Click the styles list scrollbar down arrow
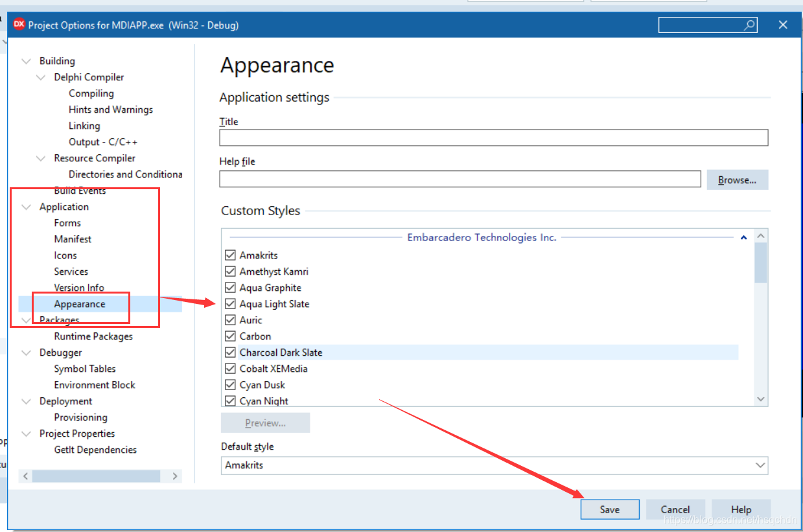 (x=760, y=399)
